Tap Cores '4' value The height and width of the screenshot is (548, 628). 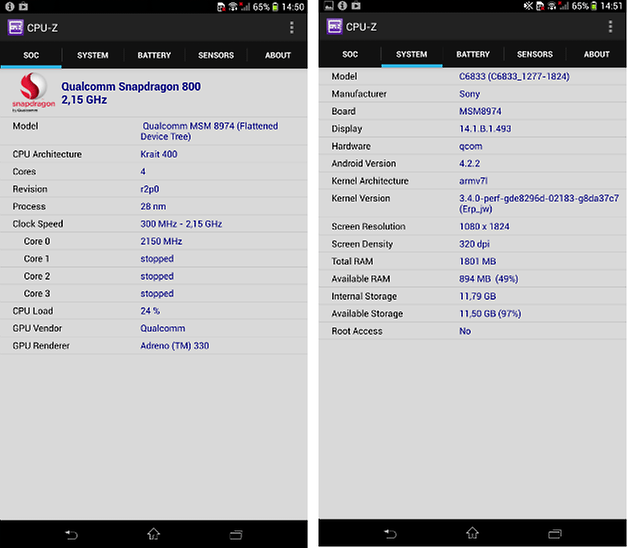(143, 172)
